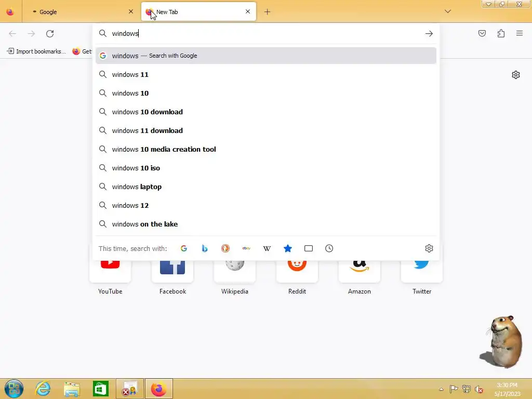Choose the windows 10 suggestion
Viewport: 532px width, 399px height.
point(266,93)
